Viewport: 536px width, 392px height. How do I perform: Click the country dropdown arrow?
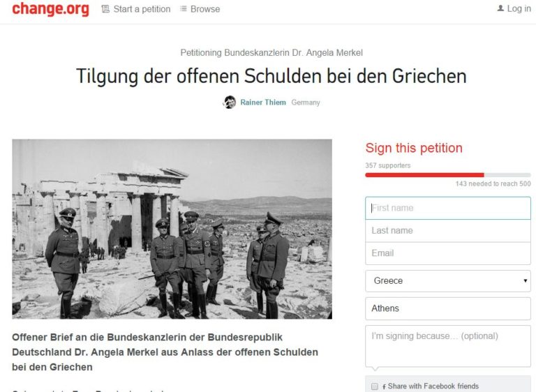pos(526,281)
